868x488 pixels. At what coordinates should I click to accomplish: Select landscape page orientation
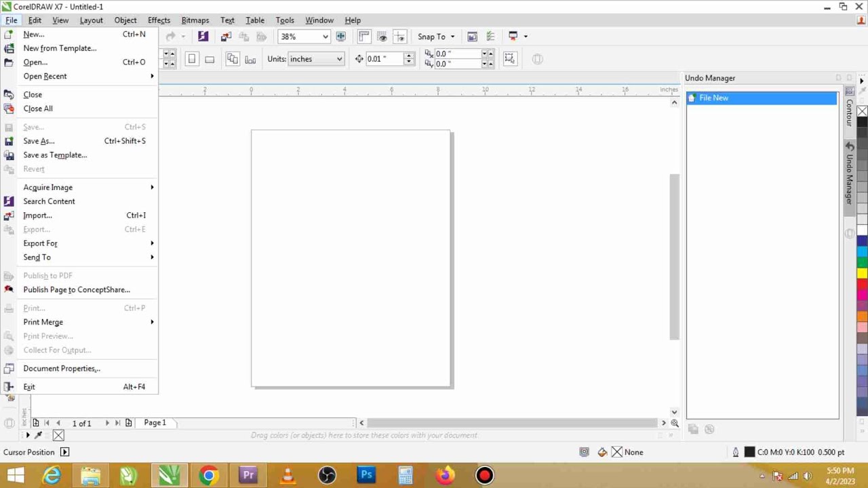coord(210,59)
